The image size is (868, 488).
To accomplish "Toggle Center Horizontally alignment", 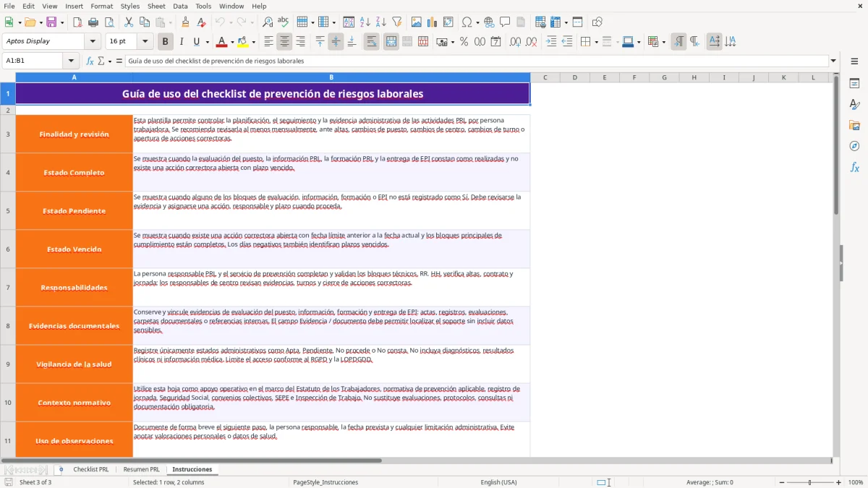I will point(285,42).
